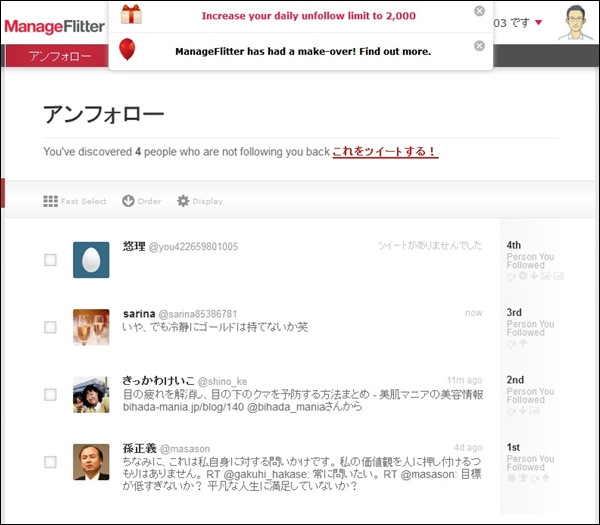Screen dimensions: 600x525
Task: Click the picture icon under 4th
Action: pos(546,276)
